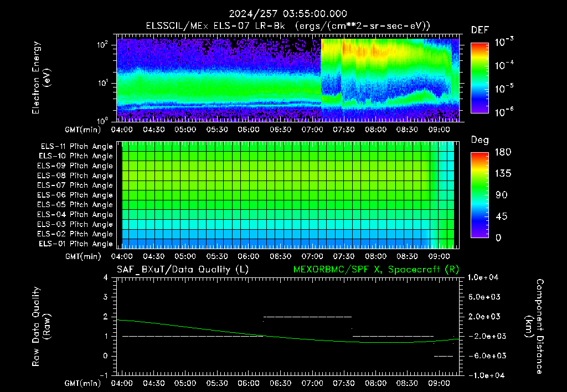Click the DEF color bar legend
The width and height of the screenshot is (567, 392).
(x=480, y=78)
